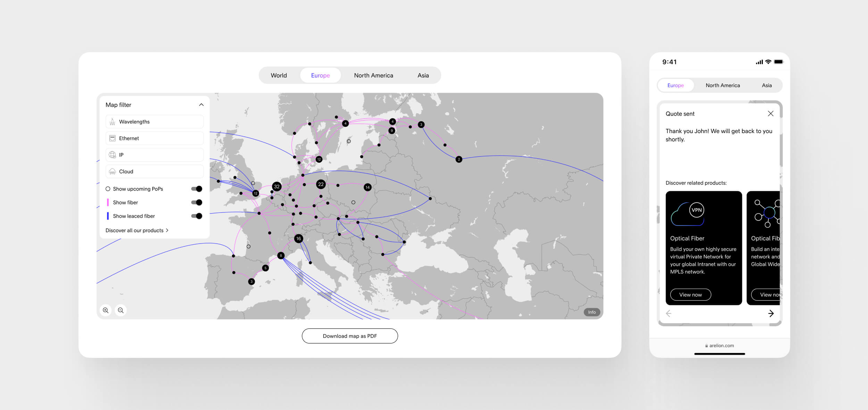The height and width of the screenshot is (410, 868).
Task: Go to next related product
Action: pyautogui.click(x=771, y=313)
